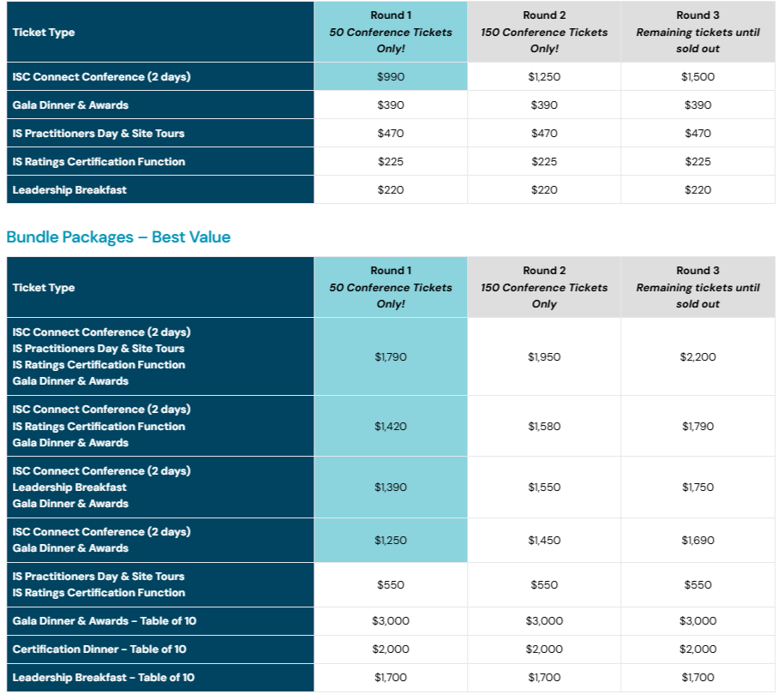Select the $1,390 bundle price cell

coord(391,487)
